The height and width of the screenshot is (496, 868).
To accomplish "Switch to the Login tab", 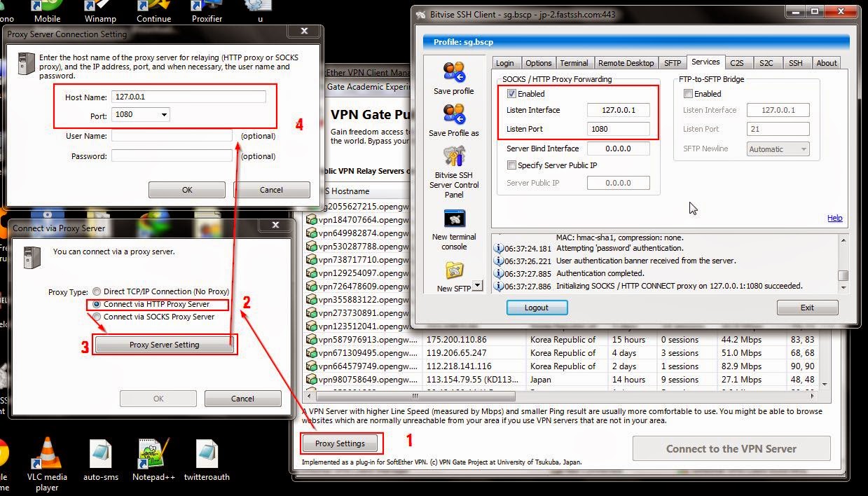I will pyautogui.click(x=504, y=63).
